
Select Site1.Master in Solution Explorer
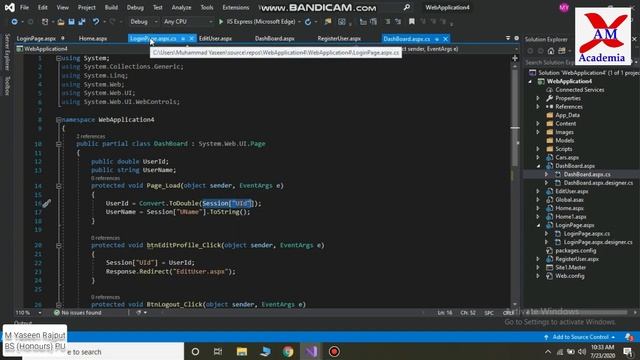(x=571, y=267)
